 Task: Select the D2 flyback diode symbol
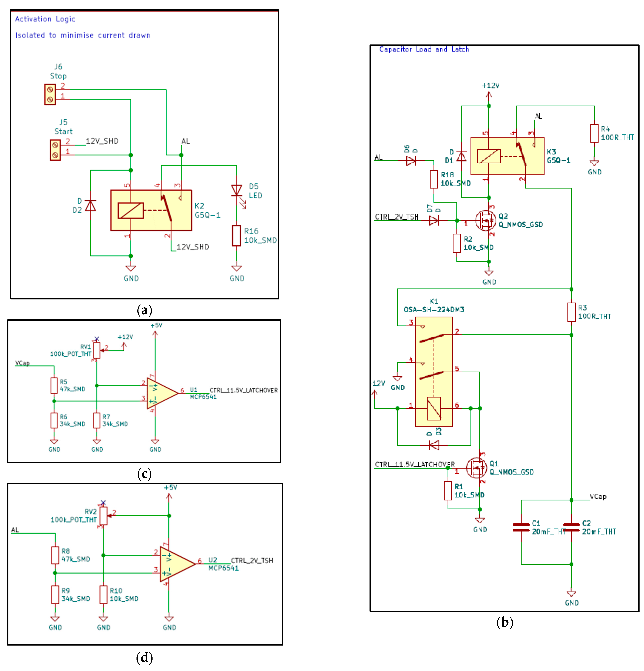tap(90, 206)
